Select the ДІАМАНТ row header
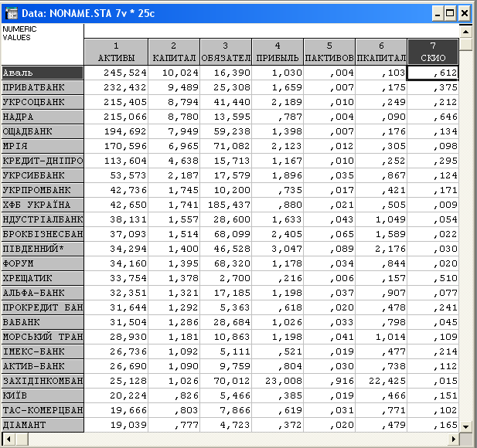The image size is (477, 448). (x=43, y=425)
